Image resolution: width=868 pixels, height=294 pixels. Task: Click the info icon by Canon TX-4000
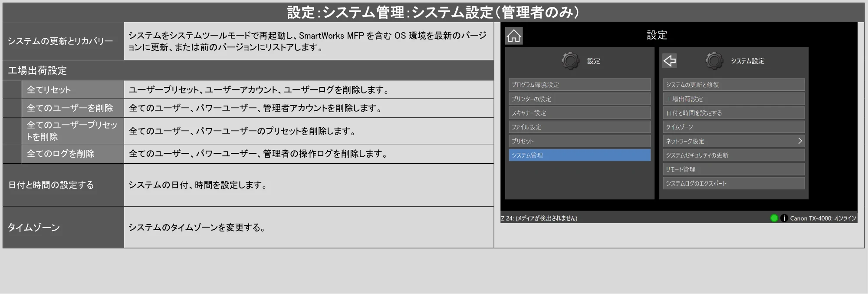point(784,218)
